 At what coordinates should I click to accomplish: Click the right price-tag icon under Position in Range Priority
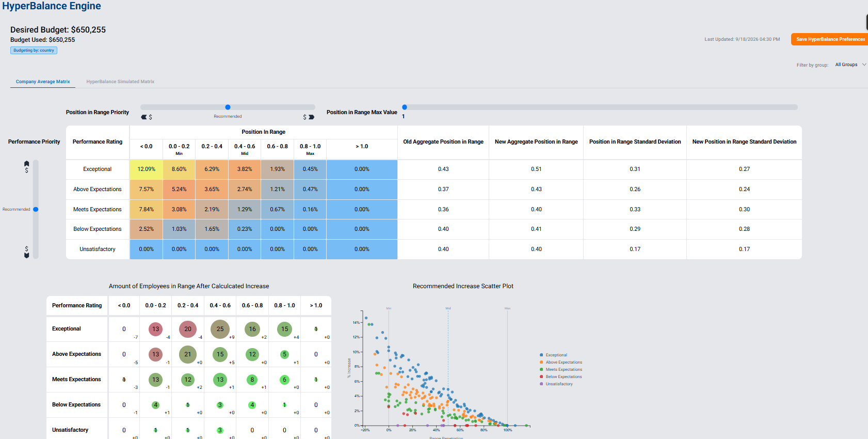click(x=311, y=117)
